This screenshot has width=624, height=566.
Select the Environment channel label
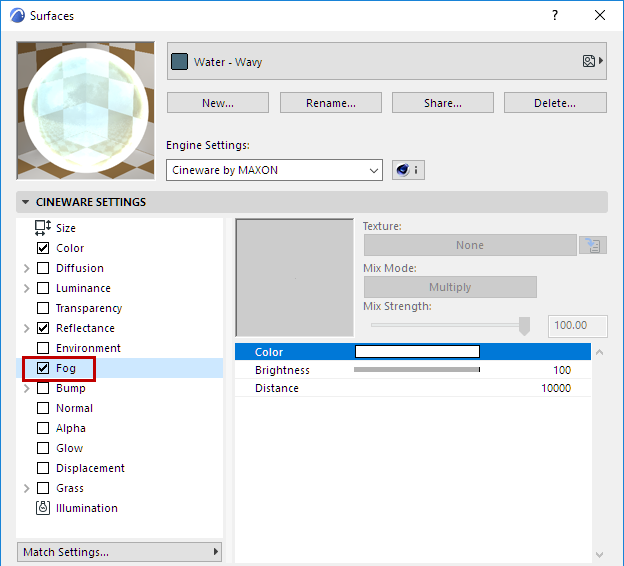click(x=88, y=348)
